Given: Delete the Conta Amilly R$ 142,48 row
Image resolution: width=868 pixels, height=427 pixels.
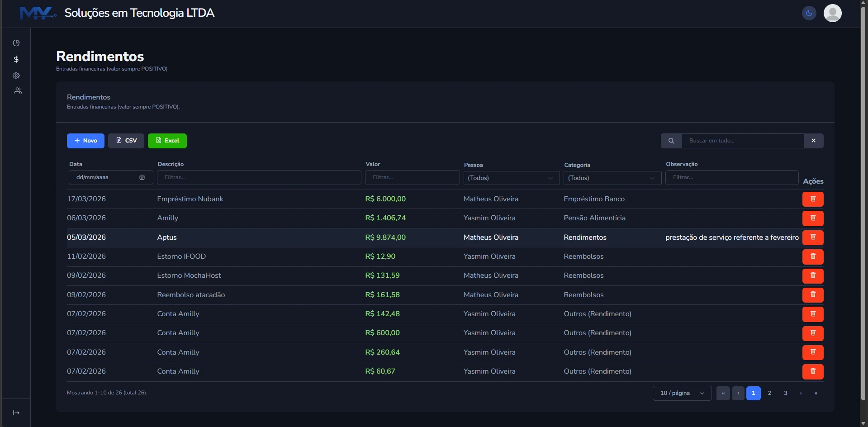Looking at the screenshot, I should pos(813,314).
